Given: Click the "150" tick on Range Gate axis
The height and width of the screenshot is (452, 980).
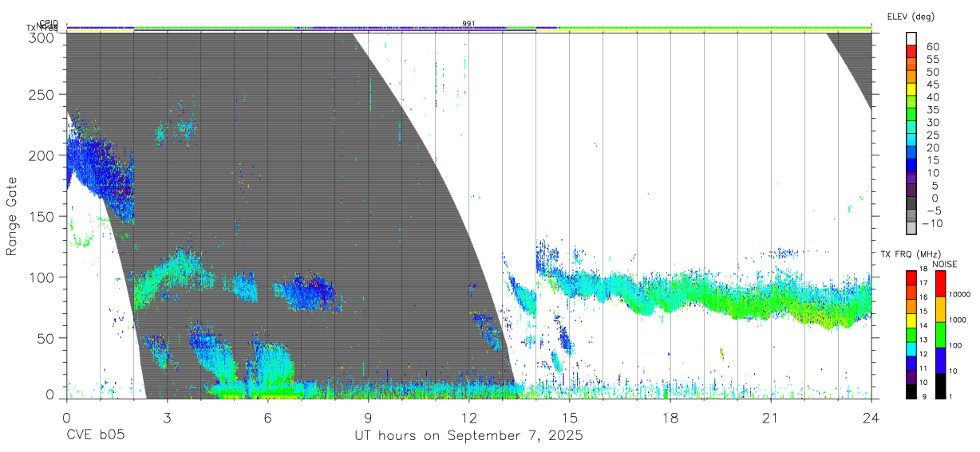Looking at the screenshot, I should click(x=42, y=216).
